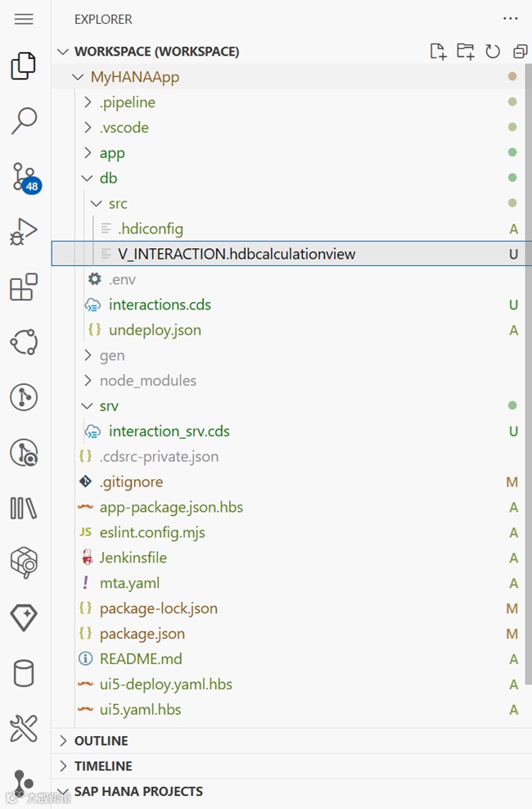The height and width of the screenshot is (809, 532).
Task: Open the package.json file
Action: pyautogui.click(x=142, y=634)
